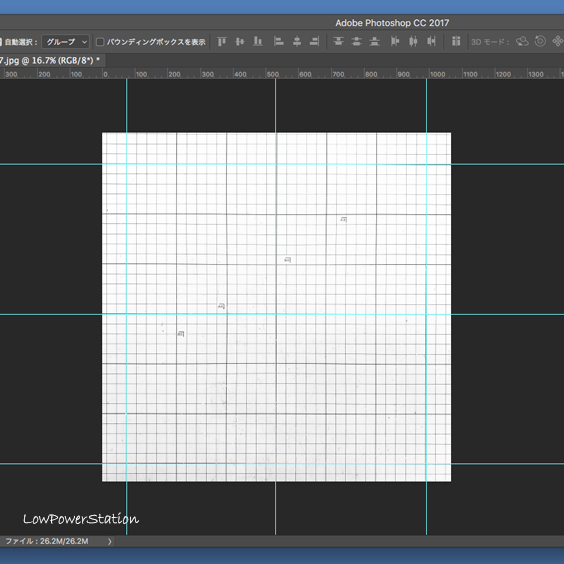Click the Align Top Edges icon
The height and width of the screenshot is (564, 564).
tap(222, 42)
